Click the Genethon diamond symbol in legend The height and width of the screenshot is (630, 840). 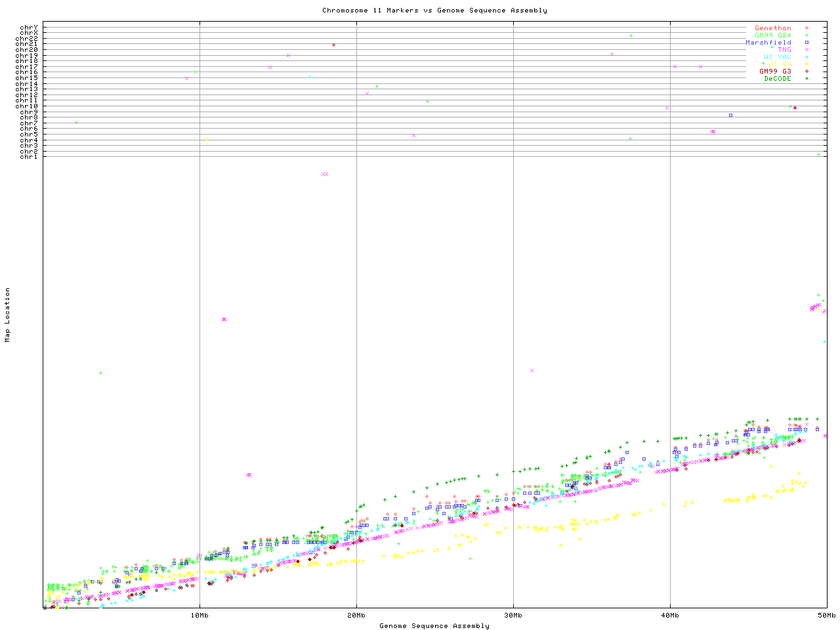pyautogui.click(x=807, y=28)
